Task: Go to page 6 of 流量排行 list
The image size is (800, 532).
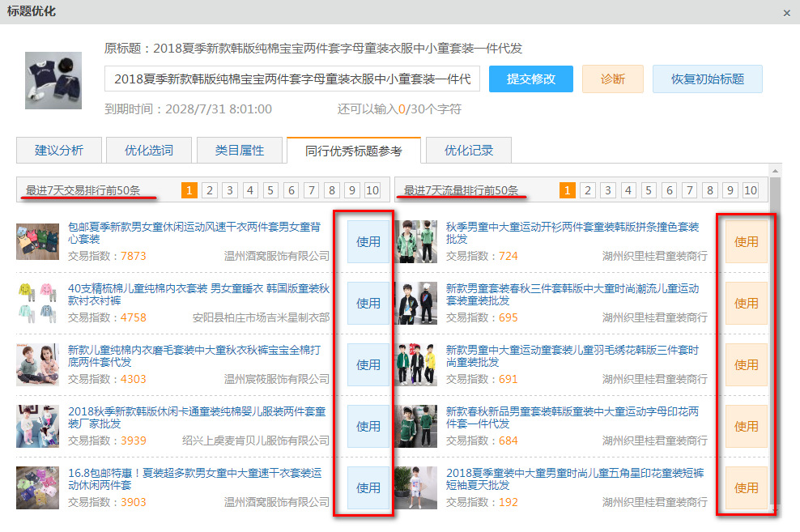Action: click(x=670, y=190)
